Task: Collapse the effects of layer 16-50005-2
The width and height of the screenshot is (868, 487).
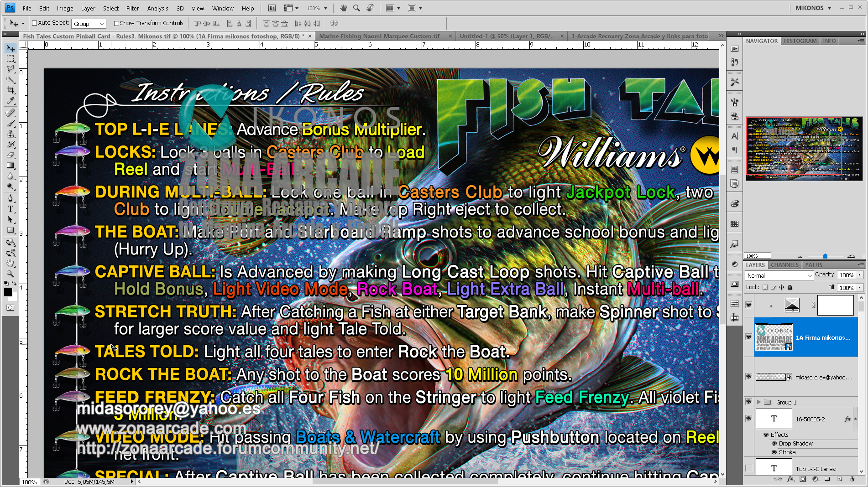Action: [855, 419]
